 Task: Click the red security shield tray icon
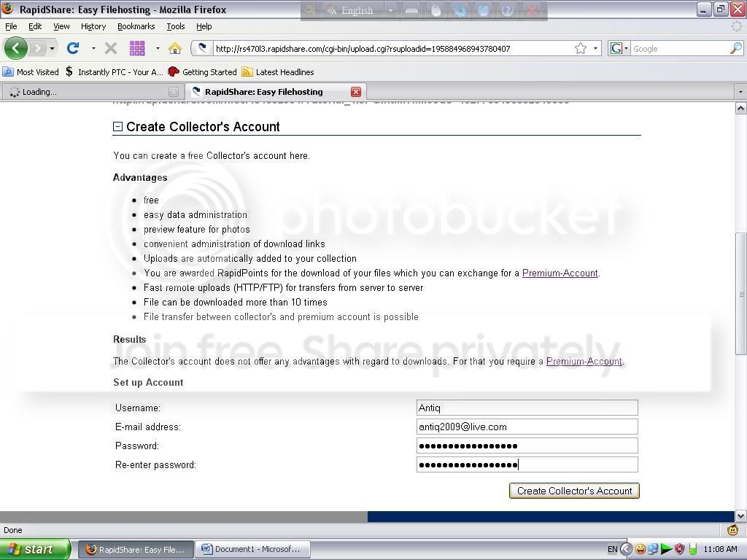[x=679, y=550]
